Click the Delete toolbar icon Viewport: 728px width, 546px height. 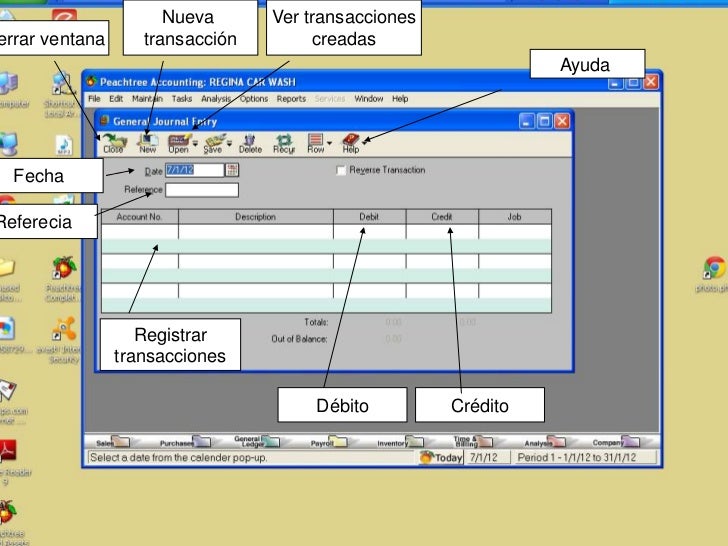pos(250,143)
